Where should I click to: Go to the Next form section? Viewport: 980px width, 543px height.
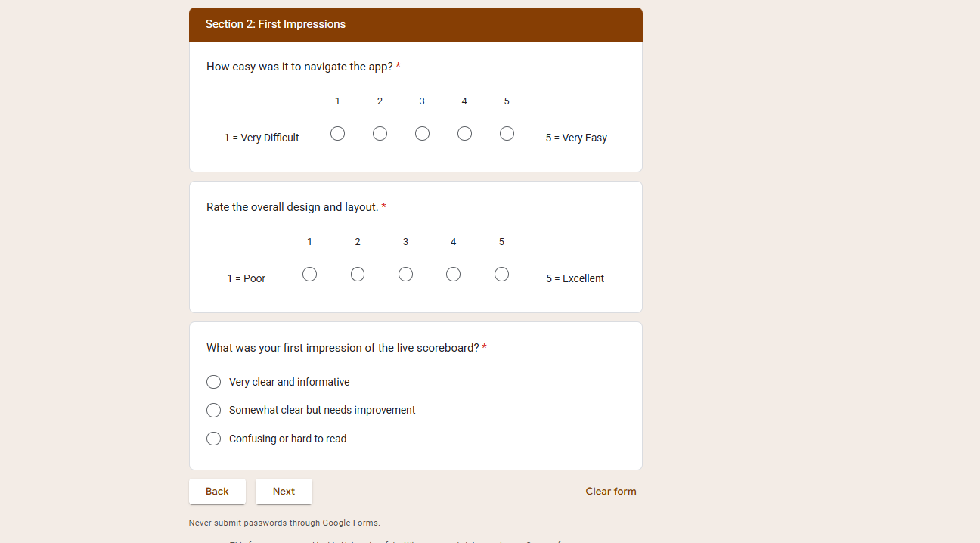point(284,492)
